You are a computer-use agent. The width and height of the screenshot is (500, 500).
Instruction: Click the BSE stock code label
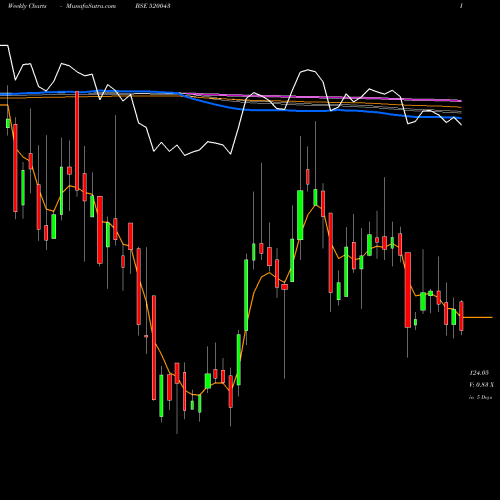pyautogui.click(x=153, y=6)
